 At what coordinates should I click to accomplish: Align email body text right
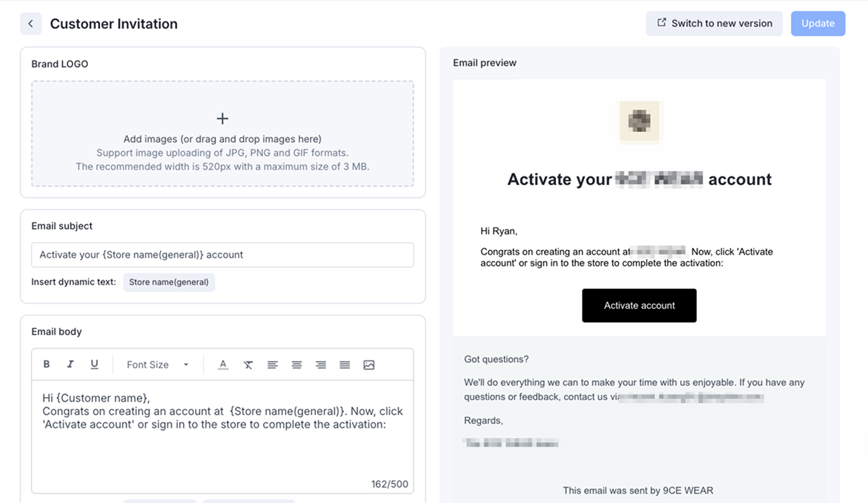point(321,365)
